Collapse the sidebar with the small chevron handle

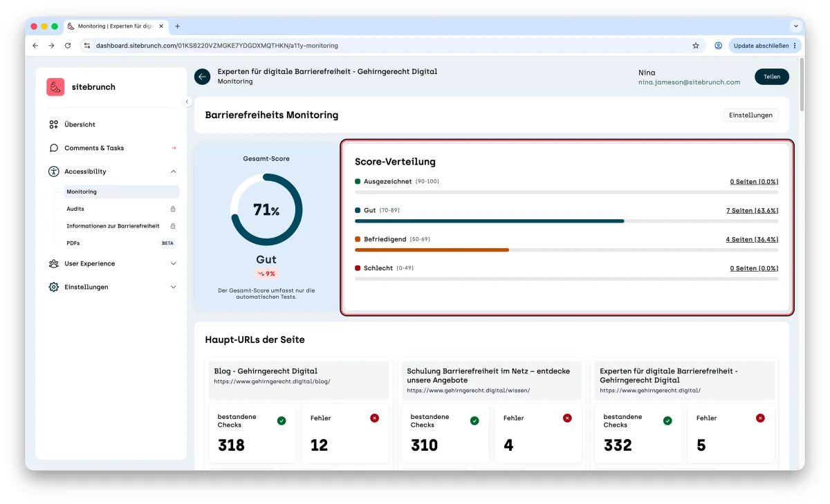coord(187,102)
